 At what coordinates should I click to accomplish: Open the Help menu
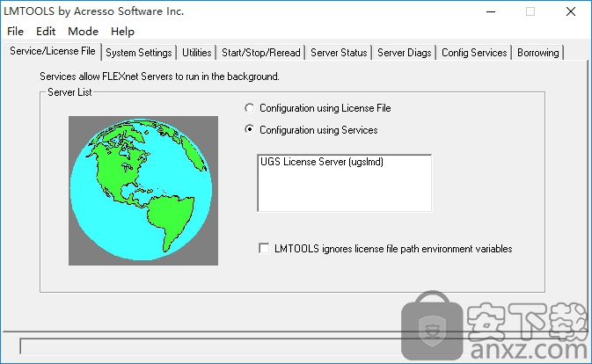pos(122,32)
